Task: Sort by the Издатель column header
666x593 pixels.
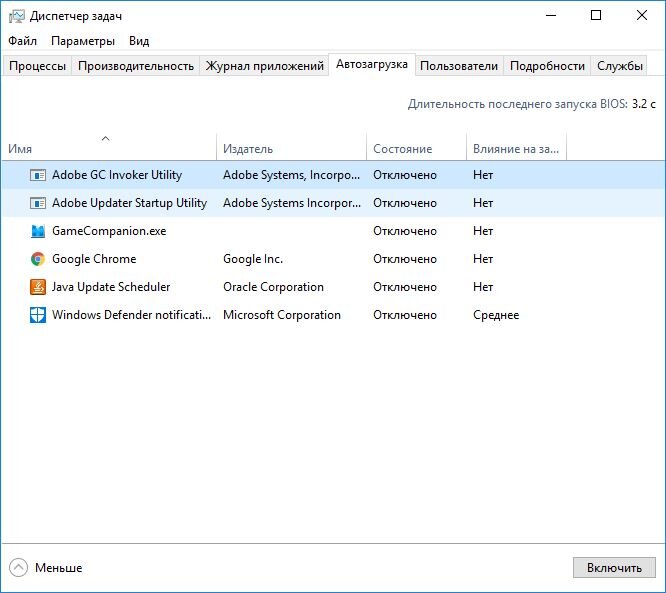Action: click(291, 149)
